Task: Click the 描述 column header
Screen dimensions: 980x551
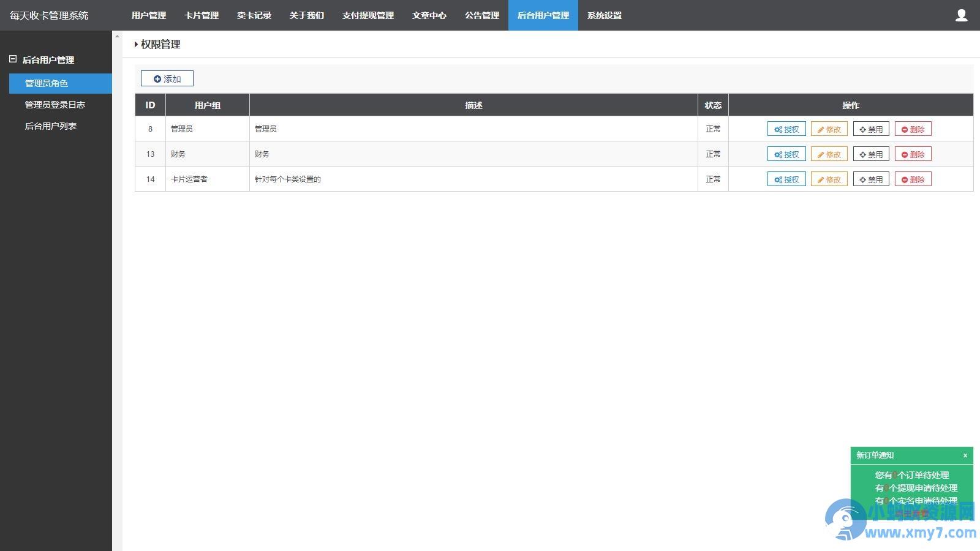Action: tap(473, 105)
